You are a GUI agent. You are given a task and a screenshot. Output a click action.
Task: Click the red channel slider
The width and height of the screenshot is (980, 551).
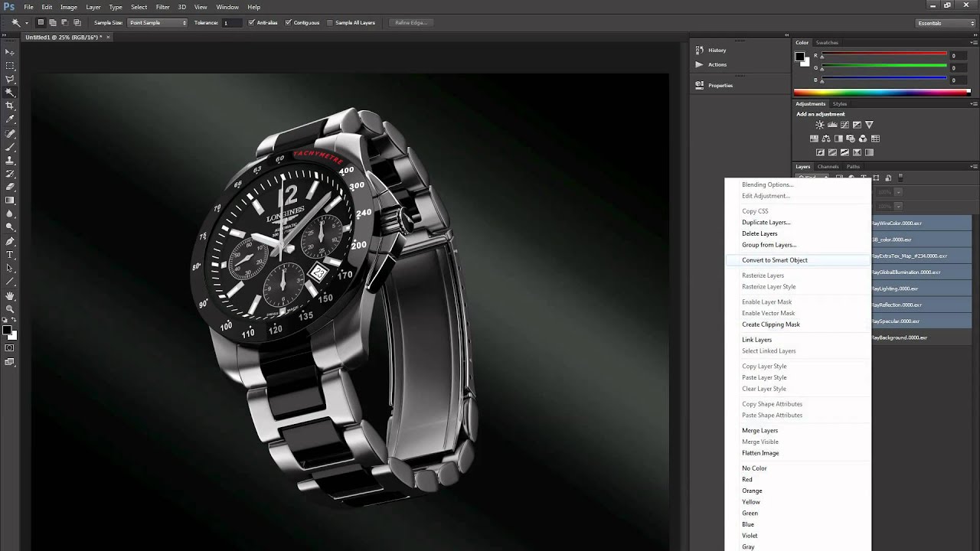coord(884,55)
